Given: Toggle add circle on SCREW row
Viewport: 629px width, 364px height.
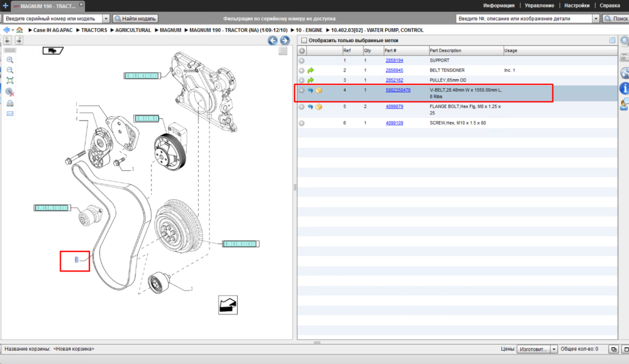Looking at the screenshot, I should pos(302,123).
